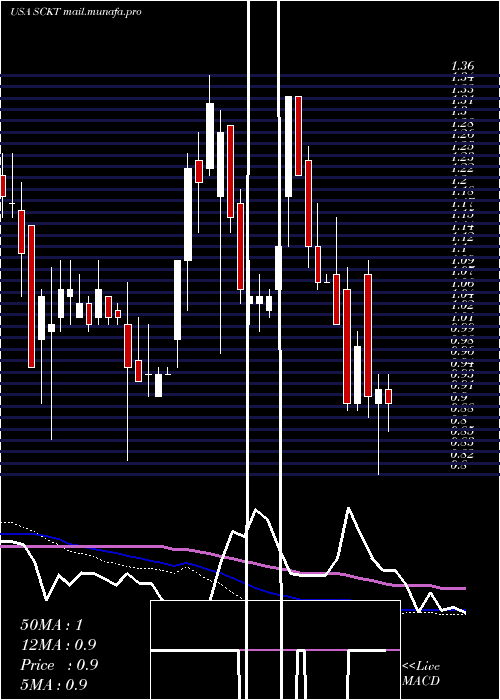Select the '12MA : 0.9' legend entry
Viewport: 500px width, 700px height.
(x=58, y=645)
